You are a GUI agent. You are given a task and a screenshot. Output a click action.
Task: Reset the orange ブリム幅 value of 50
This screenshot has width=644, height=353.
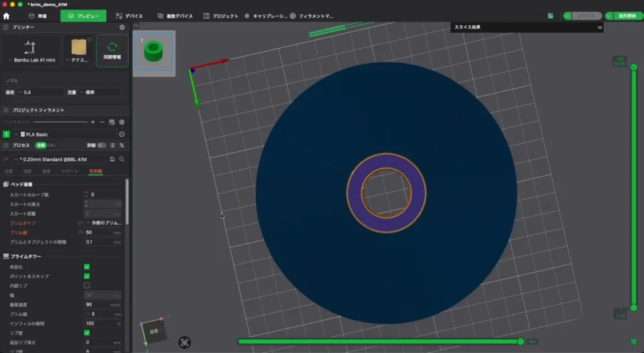80,233
